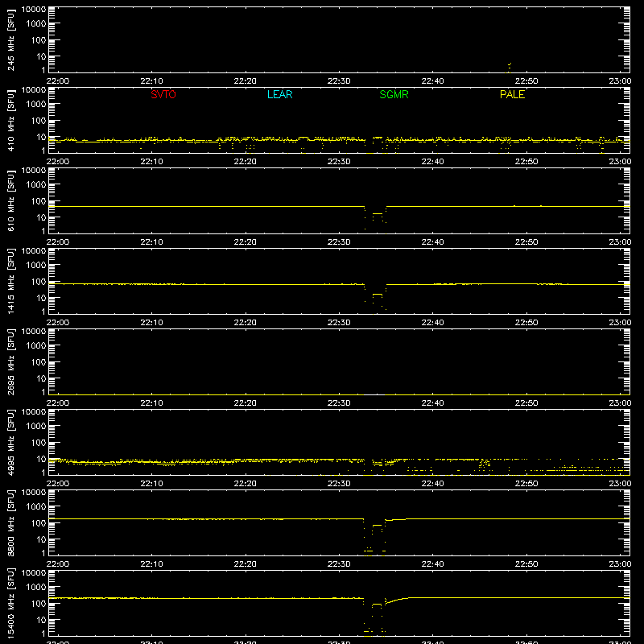
Task: Click the red SVTO station label
Action: tap(163, 94)
